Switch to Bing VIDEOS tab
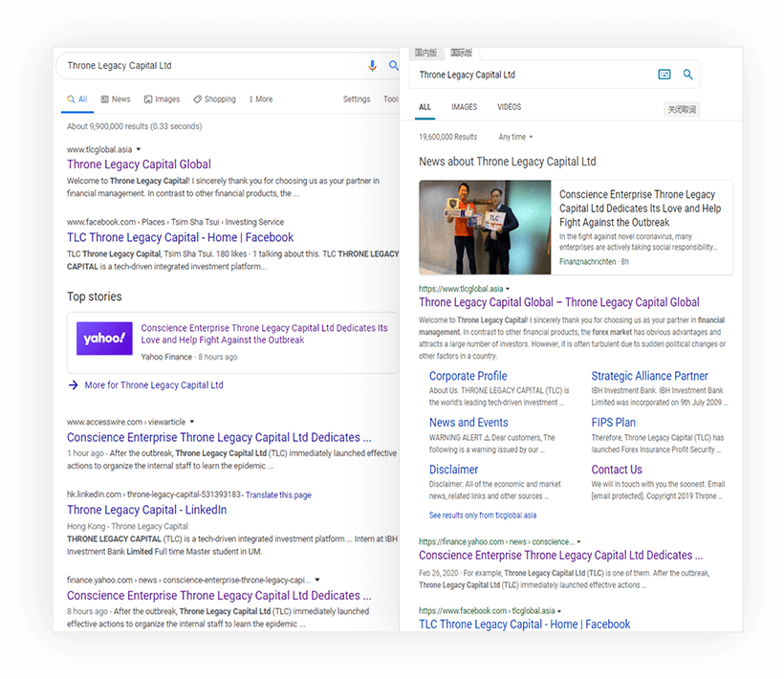 pyautogui.click(x=509, y=107)
